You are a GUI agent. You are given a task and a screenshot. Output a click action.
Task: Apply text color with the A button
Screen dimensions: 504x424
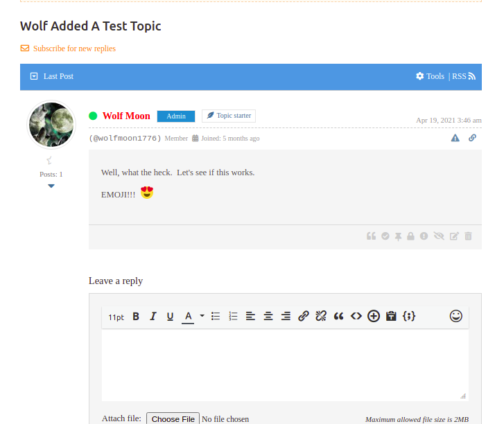188,317
